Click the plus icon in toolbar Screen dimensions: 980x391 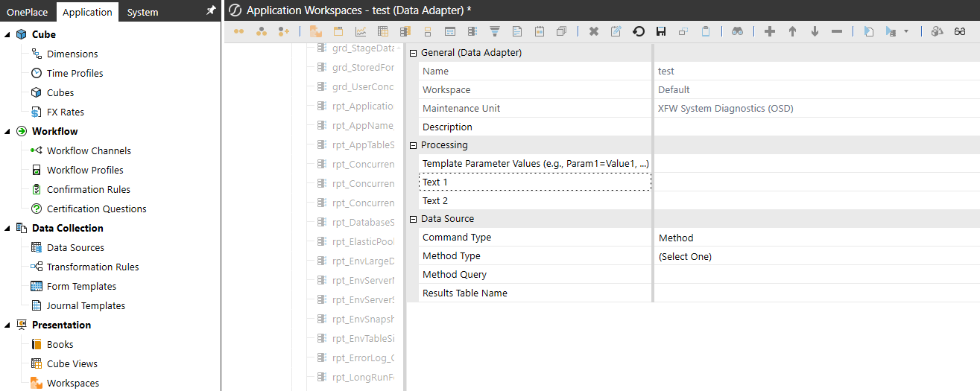pos(770,31)
